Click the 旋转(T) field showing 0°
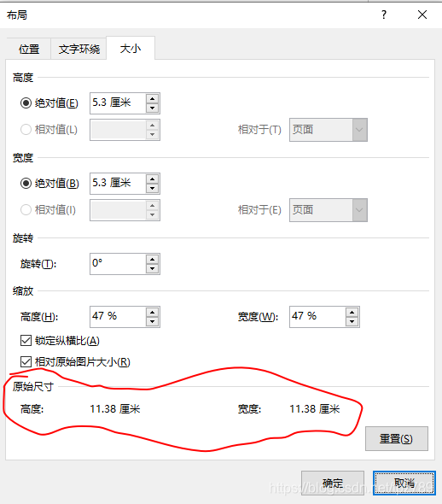442x504 pixels. [118, 264]
